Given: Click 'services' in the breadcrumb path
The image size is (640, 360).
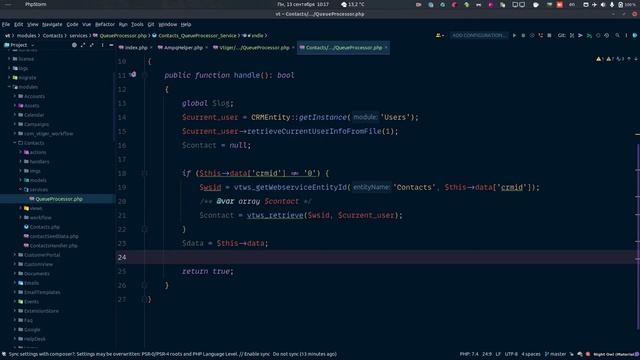Looking at the screenshot, I should (x=78, y=36).
